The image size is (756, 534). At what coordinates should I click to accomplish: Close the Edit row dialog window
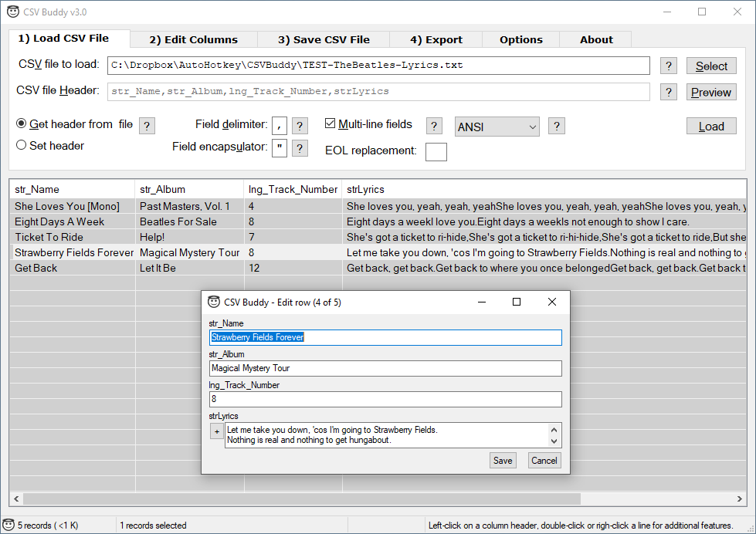[x=552, y=302]
